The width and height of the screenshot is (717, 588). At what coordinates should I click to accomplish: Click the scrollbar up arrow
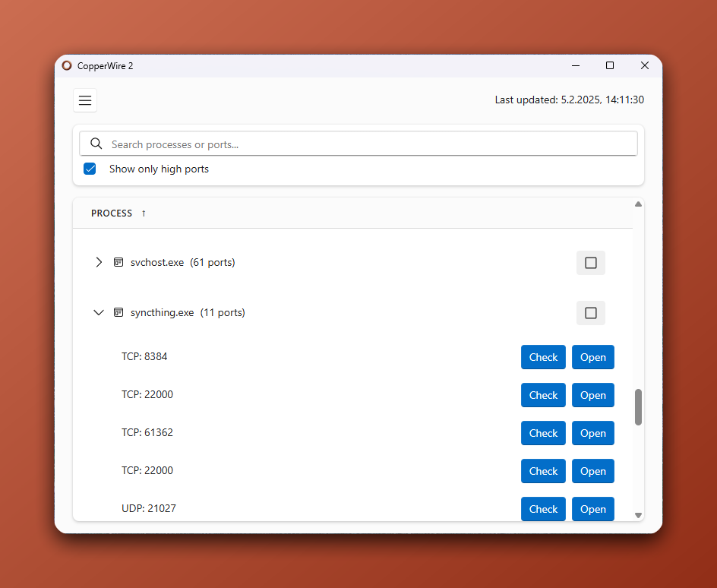638,204
